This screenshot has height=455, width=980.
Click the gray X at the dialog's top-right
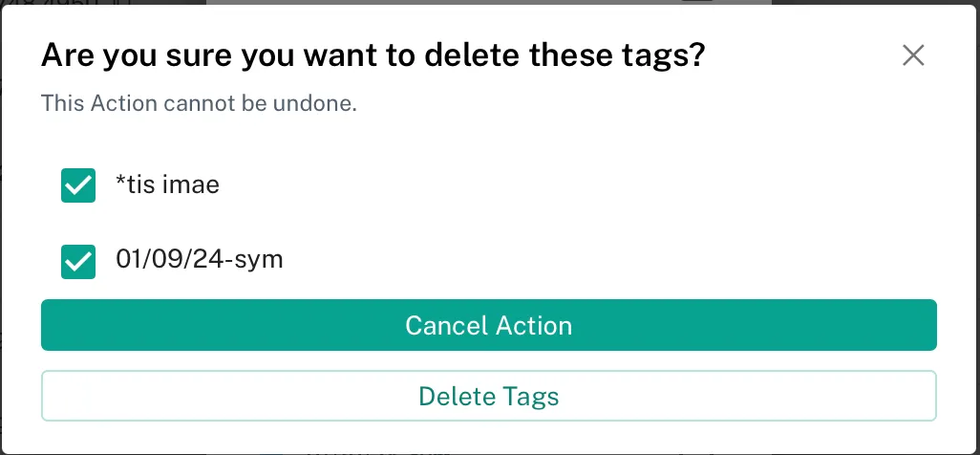(x=913, y=55)
